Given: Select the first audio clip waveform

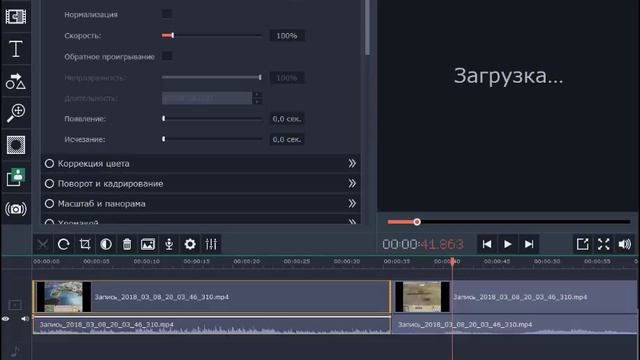Looking at the screenshot, I should 212,325.
